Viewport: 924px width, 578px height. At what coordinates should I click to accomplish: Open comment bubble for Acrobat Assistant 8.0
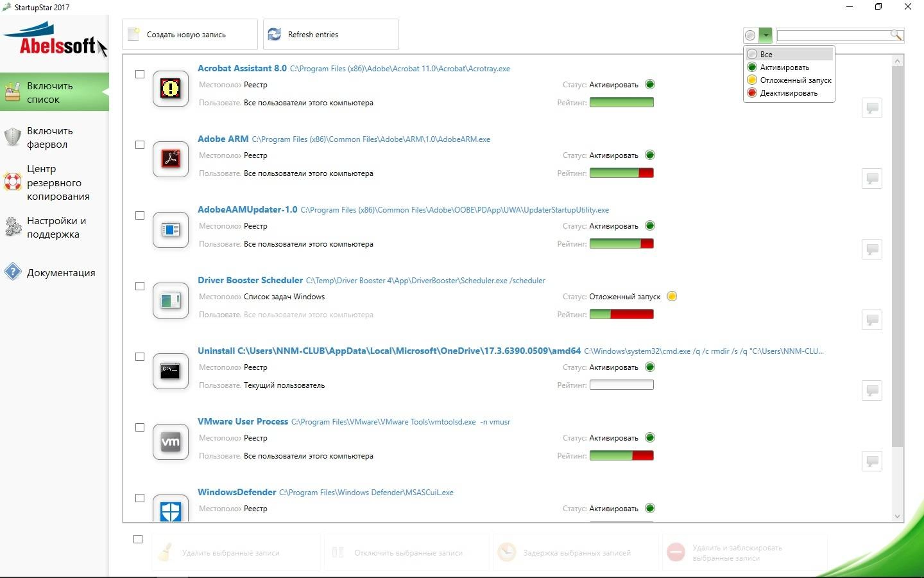click(x=872, y=108)
